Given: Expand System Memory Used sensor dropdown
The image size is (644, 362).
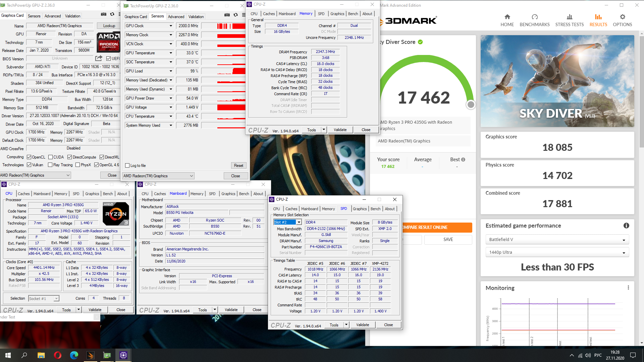Looking at the screenshot, I should point(171,125).
